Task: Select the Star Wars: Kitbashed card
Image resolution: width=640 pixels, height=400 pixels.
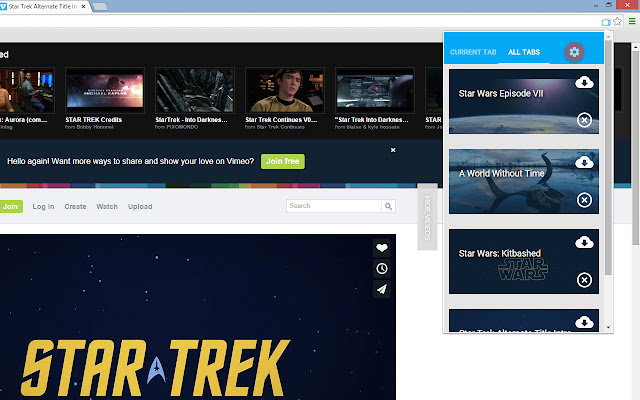Action: [x=524, y=261]
